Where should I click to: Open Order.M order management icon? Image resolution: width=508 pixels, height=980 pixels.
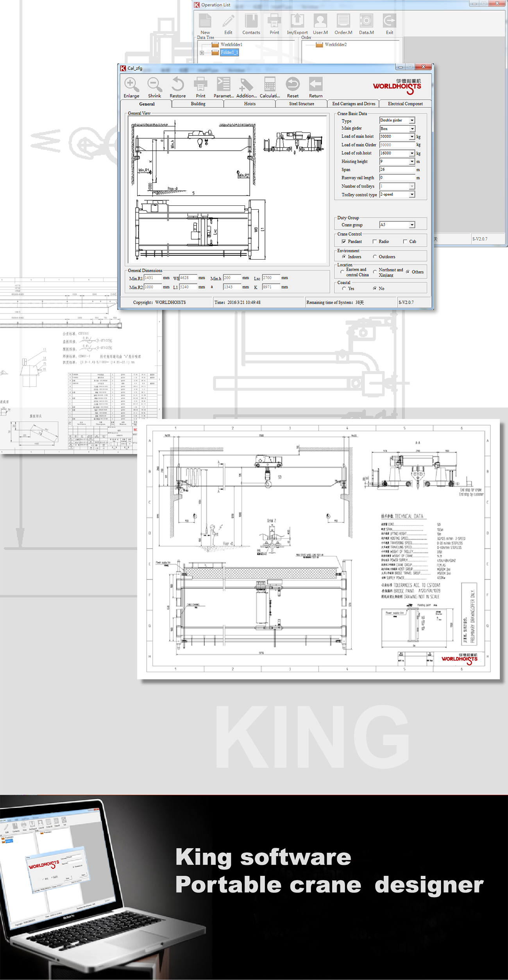tap(343, 21)
